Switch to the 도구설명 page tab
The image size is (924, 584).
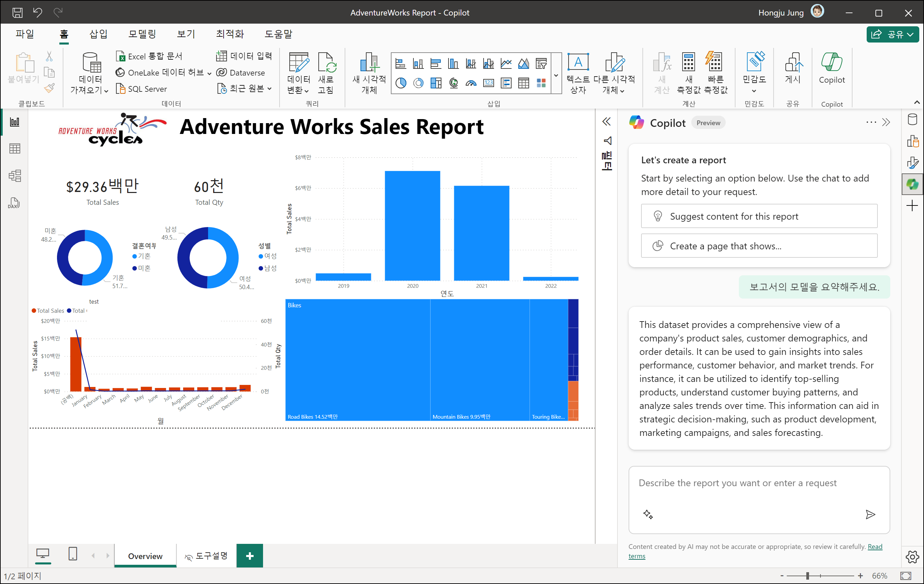(206, 556)
